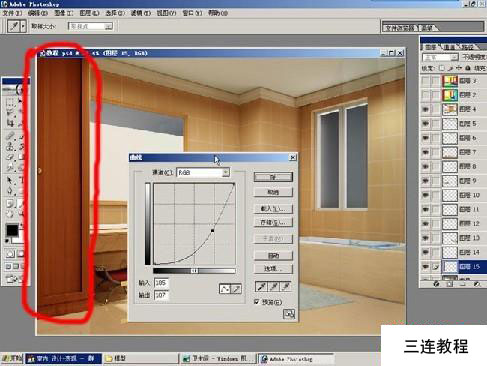Open the Image menu (图像)
This screenshot has height=366, width=487.
pyautogui.click(x=63, y=13)
